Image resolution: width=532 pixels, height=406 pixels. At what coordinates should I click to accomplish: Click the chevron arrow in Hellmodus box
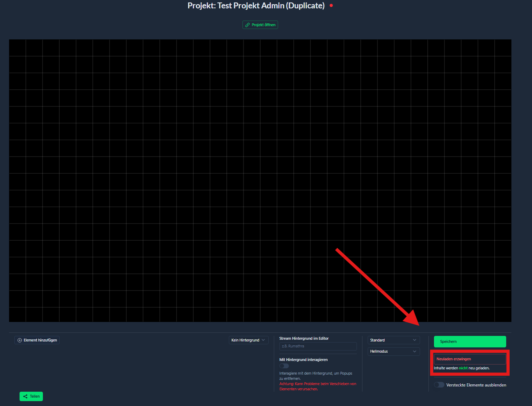coord(414,352)
